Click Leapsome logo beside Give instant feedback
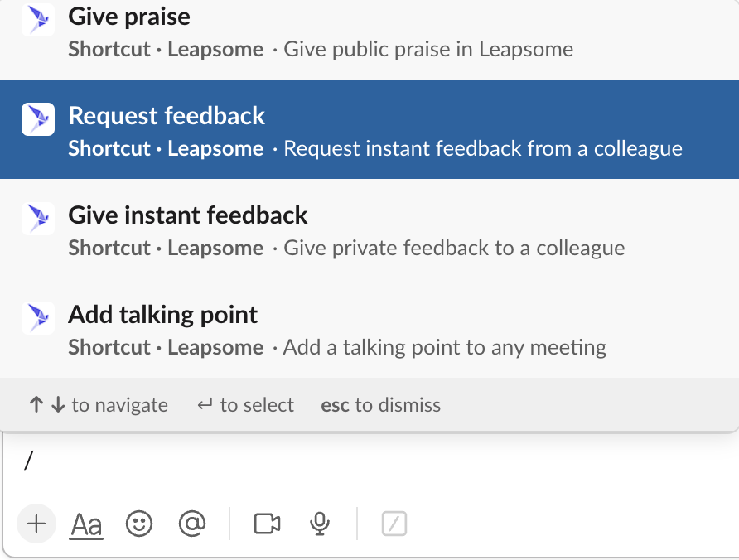 tap(37, 219)
